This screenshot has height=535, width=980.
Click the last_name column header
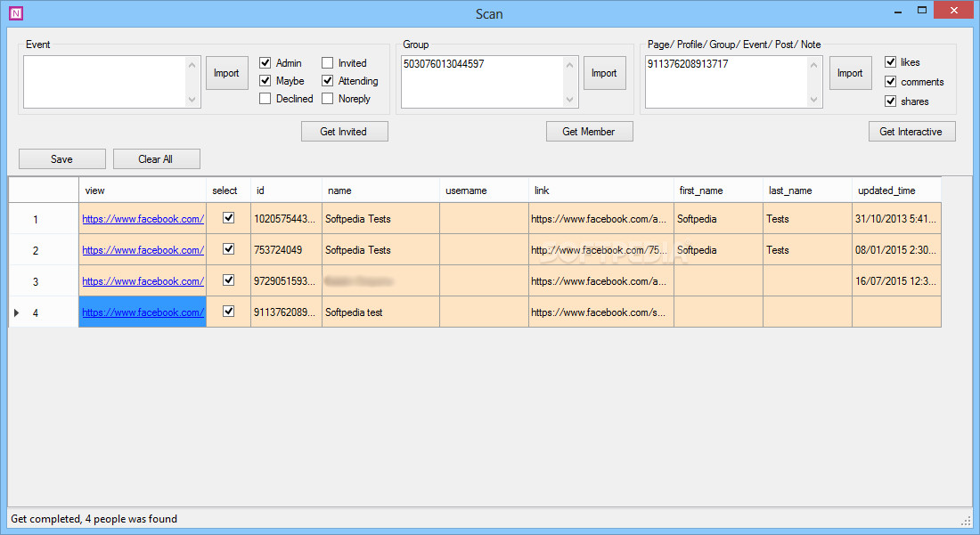click(x=807, y=190)
